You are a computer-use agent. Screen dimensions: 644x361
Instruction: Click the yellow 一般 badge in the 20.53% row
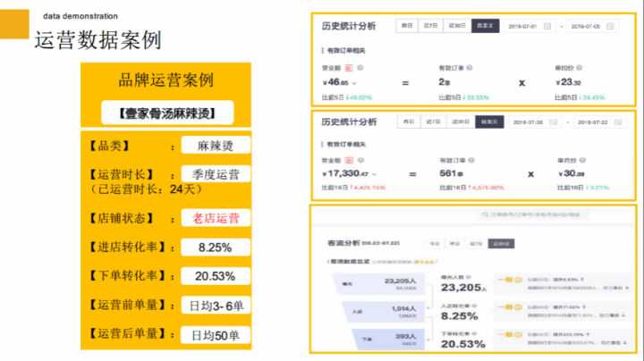click(x=510, y=334)
